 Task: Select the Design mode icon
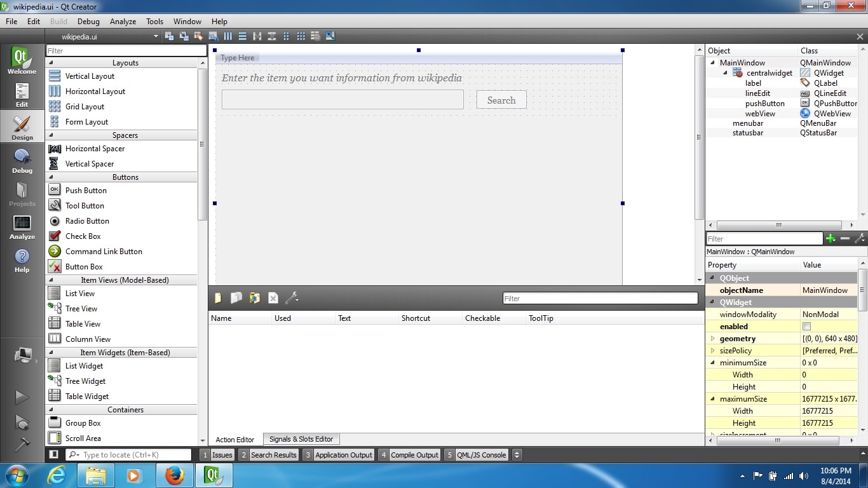(x=22, y=127)
